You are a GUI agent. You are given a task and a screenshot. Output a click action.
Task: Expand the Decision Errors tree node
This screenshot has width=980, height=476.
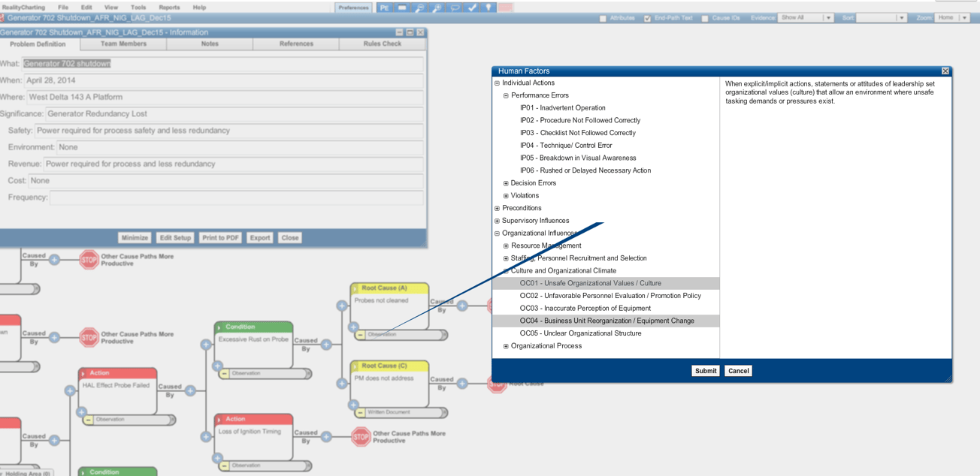click(506, 182)
